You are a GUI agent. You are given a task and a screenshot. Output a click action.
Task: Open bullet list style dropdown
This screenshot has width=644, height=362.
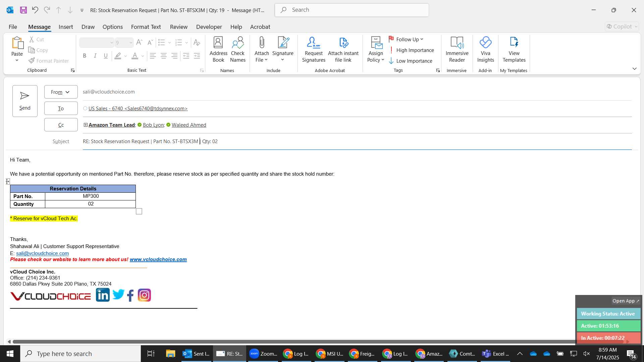pyautogui.click(x=169, y=43)
